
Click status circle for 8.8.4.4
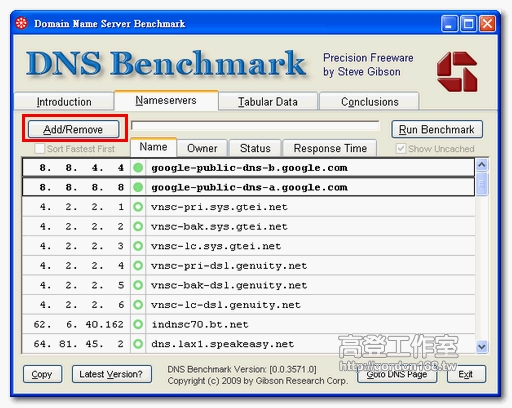[x=138, y=167]
